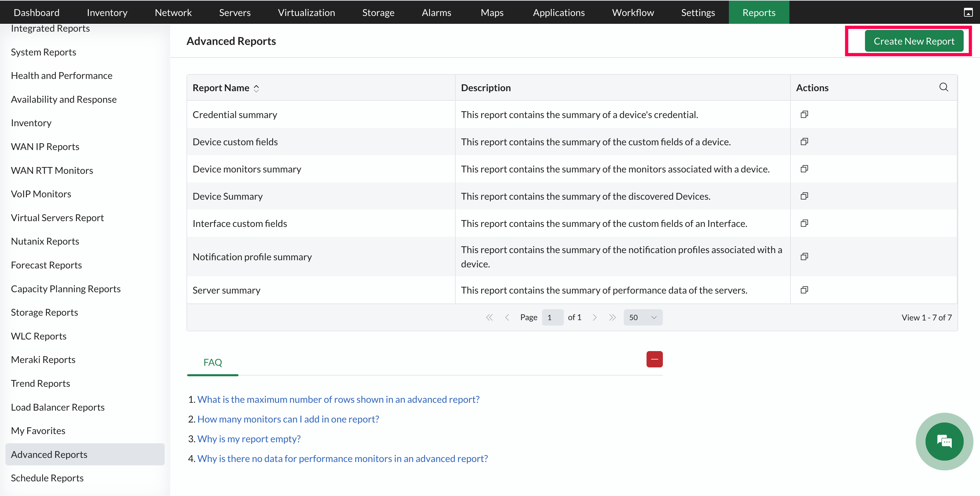980x496 pixels.
Task: Open the Device Summary report name
Action: pos(228,196)
